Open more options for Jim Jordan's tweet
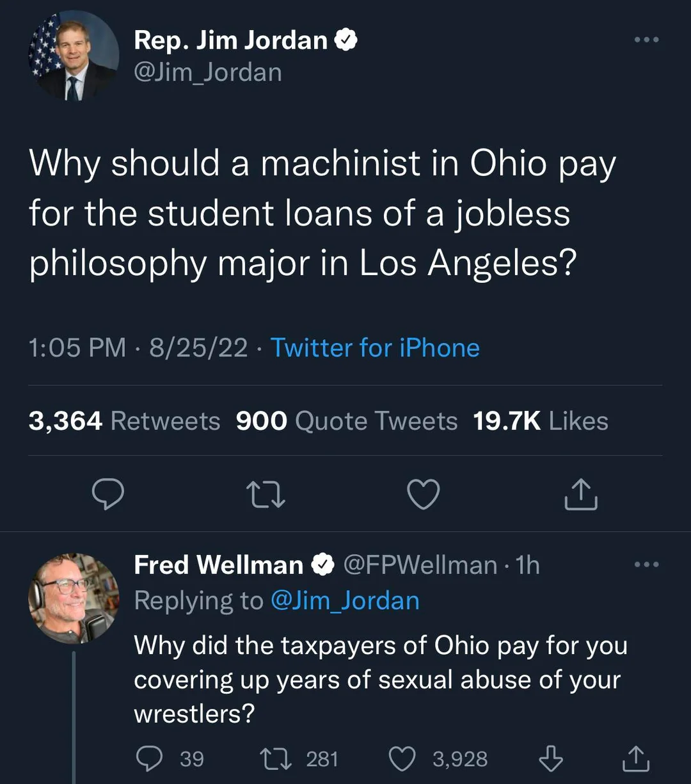 pyautogui.click(x=646, y=40)
